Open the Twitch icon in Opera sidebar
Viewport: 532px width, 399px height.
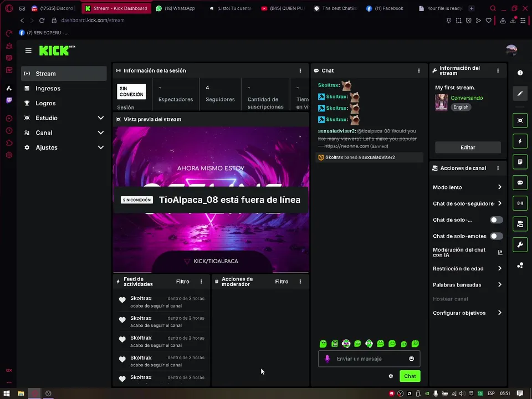click(9, 100)
